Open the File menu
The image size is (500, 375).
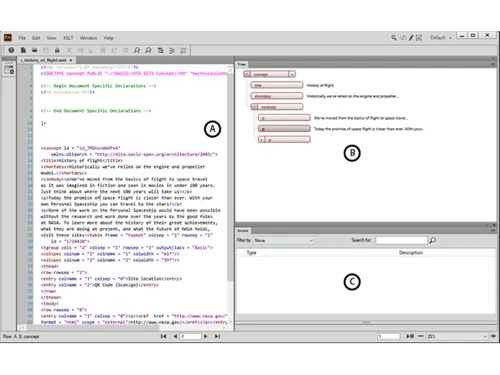(x=22, y=38)
